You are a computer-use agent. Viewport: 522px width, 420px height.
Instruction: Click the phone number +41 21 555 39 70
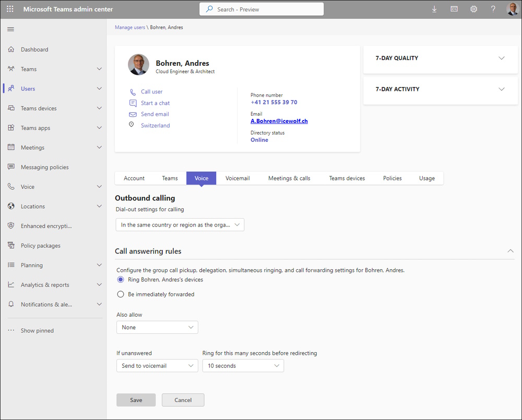(x=274, y=102)
